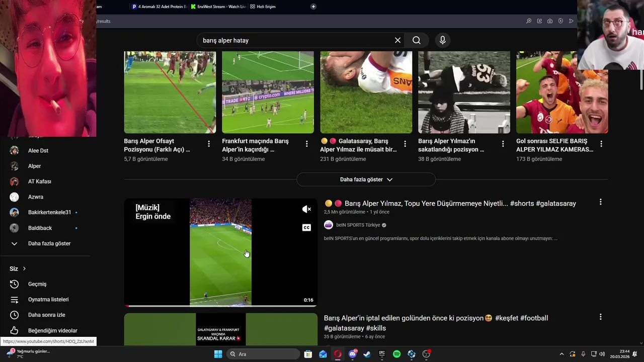Open Geçmiş history icon in sidebar

[x=15, y=284]
